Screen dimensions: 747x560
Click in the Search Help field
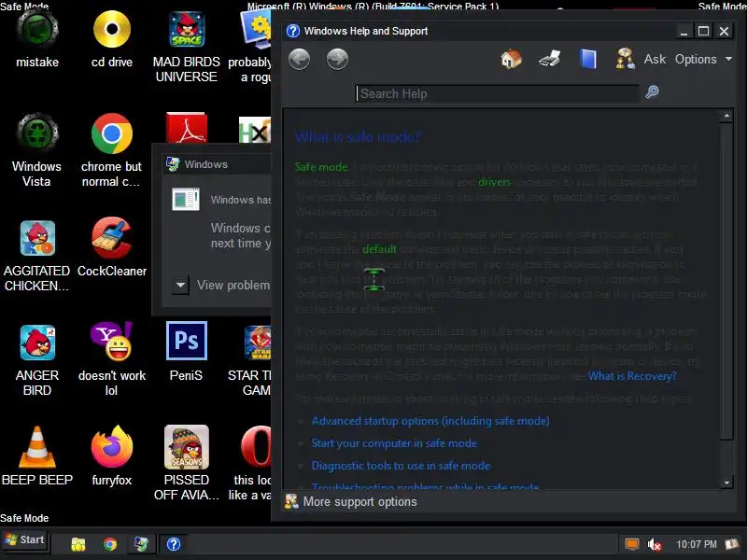pyautogui.click(x=497, y=94)
